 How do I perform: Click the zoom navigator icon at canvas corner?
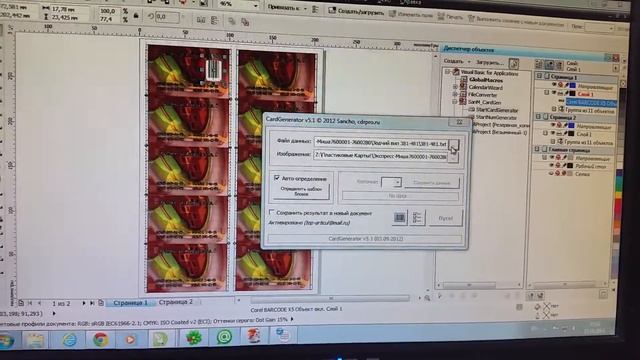427,298
